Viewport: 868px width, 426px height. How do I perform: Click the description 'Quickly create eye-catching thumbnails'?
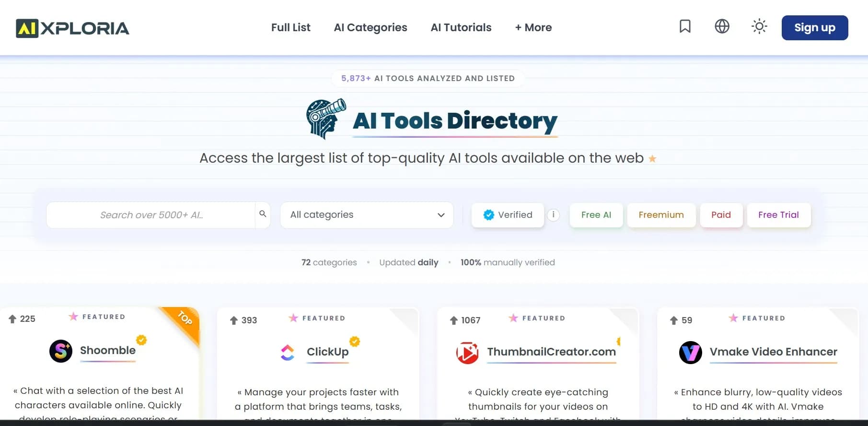coord(538,404)
